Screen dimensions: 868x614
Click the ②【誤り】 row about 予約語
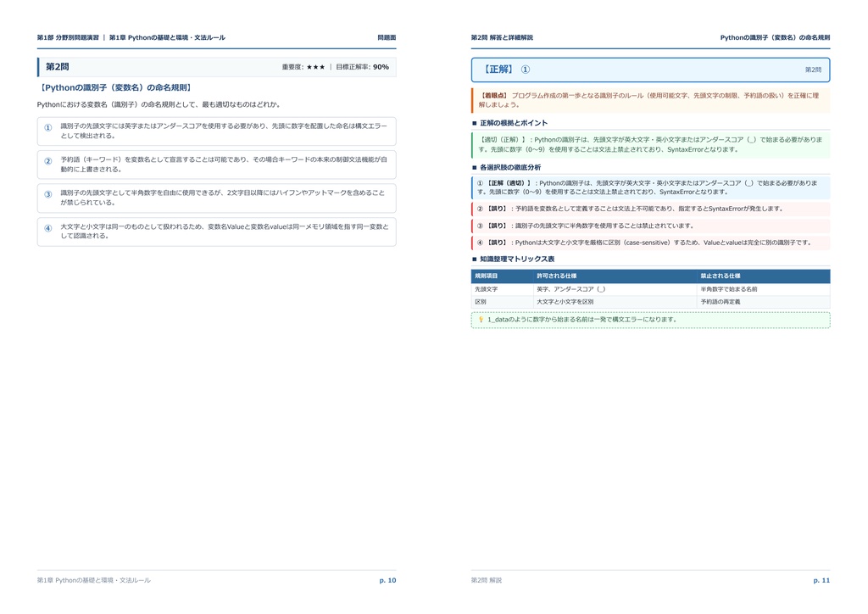tap(650, 209)
